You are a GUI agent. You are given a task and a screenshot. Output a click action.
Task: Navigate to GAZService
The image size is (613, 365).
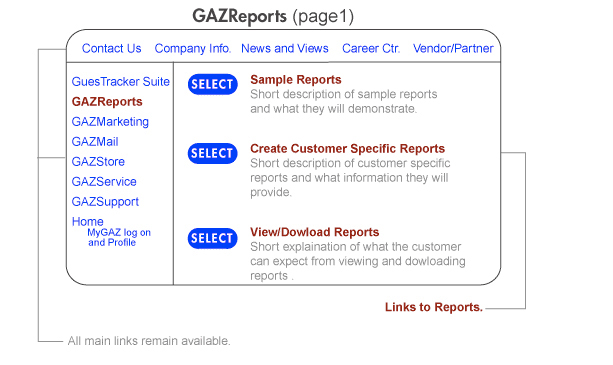104,181
